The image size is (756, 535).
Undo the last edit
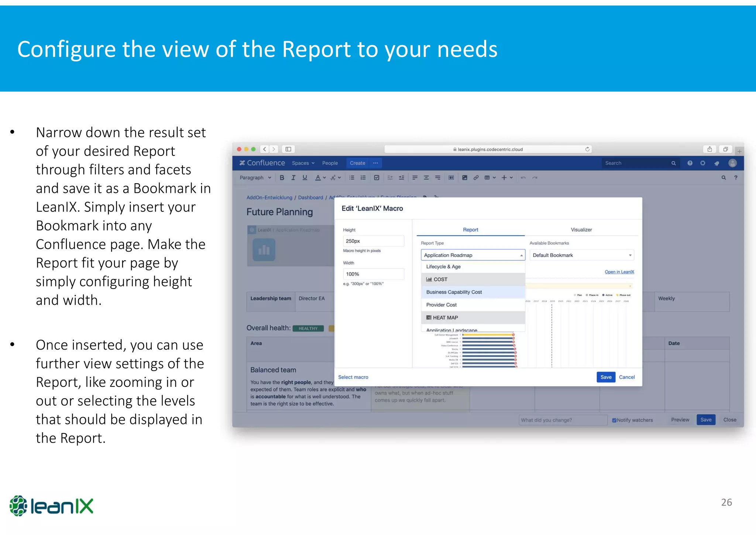pyautogui.click(x=523, y=178)
